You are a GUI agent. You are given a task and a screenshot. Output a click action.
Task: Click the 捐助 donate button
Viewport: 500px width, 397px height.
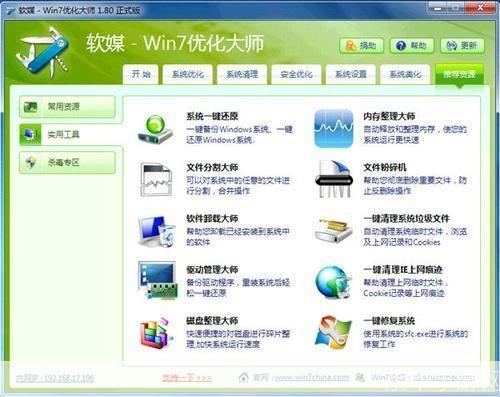click(361, 46)
